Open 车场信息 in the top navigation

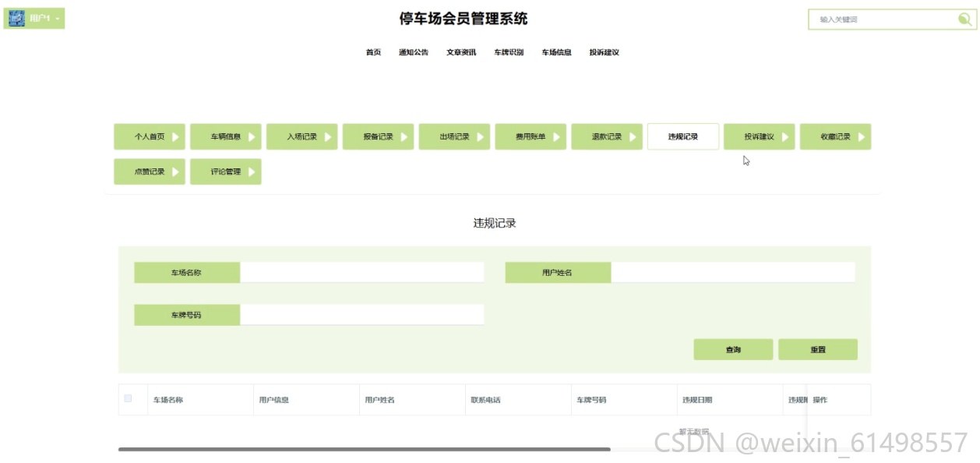click(x=557, y=53)
